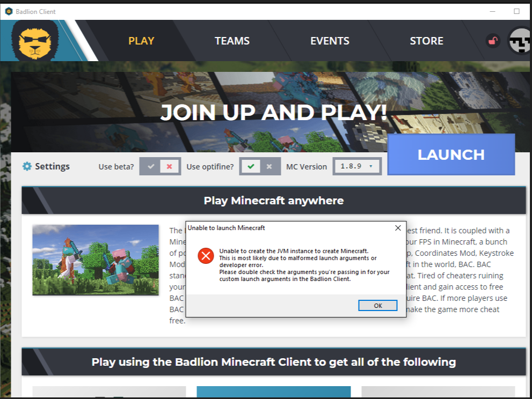Open the player avatar in the header
Image resolution: width=532 pixels, height=399 pixels.
point(520,41)
